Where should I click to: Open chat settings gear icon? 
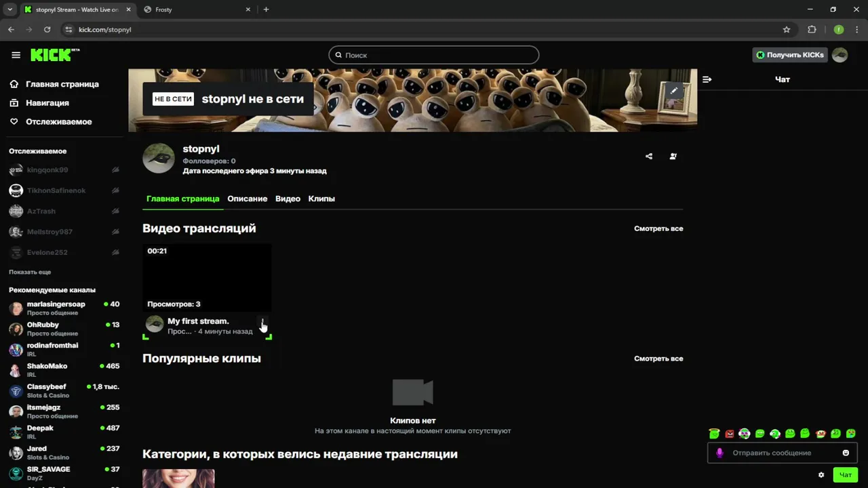[821, 474]
